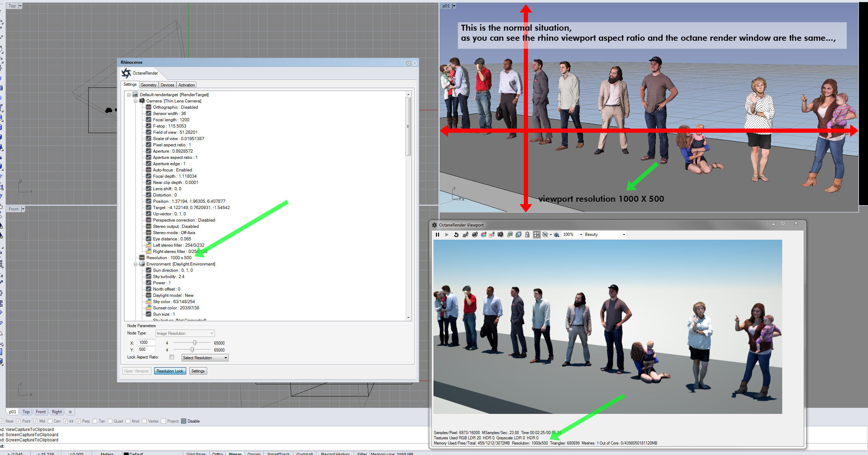Image resolution: width=868 pixels, height=455 pixels.
Task: Toggle the Lock Aspect Ratio checkbox
Action: (x=172, y=357)
